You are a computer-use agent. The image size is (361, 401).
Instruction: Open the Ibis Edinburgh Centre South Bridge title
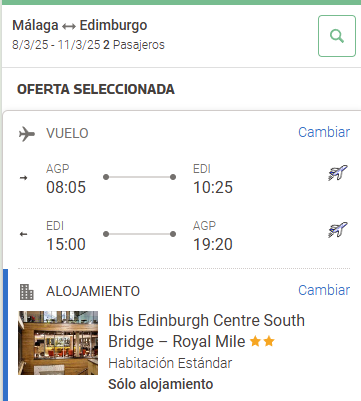(207, 331)
